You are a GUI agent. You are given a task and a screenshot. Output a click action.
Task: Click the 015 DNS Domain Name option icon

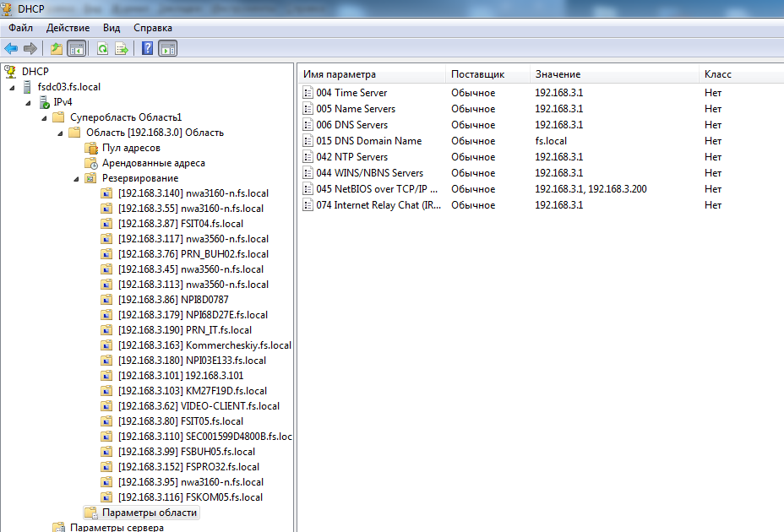[x=308, y=140]
